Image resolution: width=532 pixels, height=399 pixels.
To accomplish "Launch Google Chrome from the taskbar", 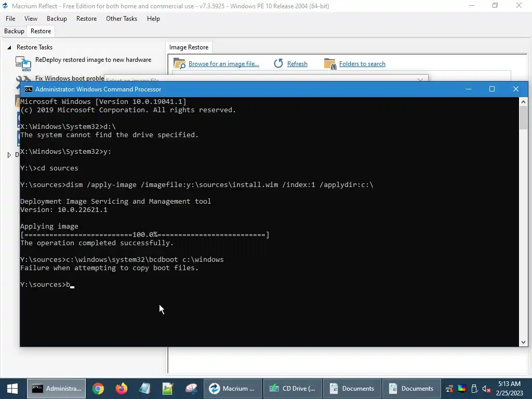I will point(98,389).
